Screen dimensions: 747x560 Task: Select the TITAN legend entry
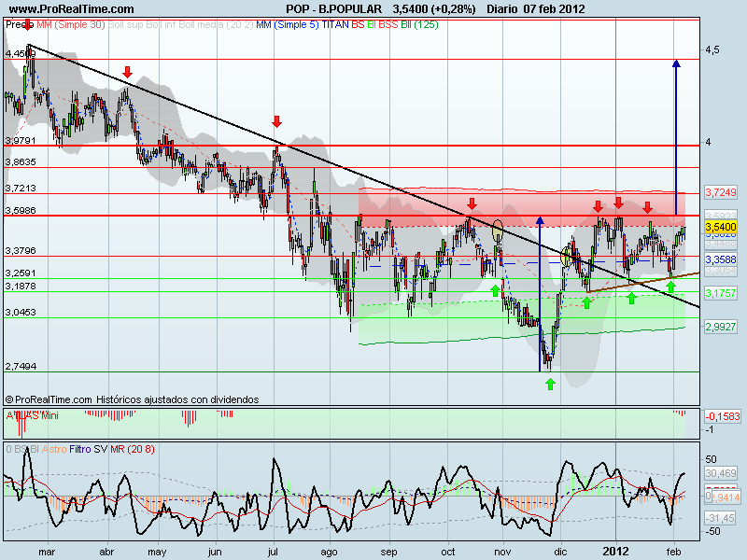[335, 24]
